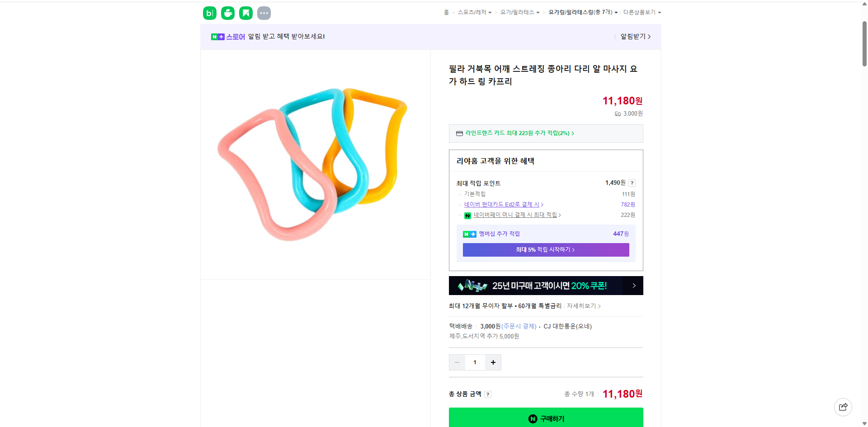This screenshot has height=427, width=868.
Task: Click the N Pay icon beside 네이버페이 머니 결제
Action: [467, 216]
